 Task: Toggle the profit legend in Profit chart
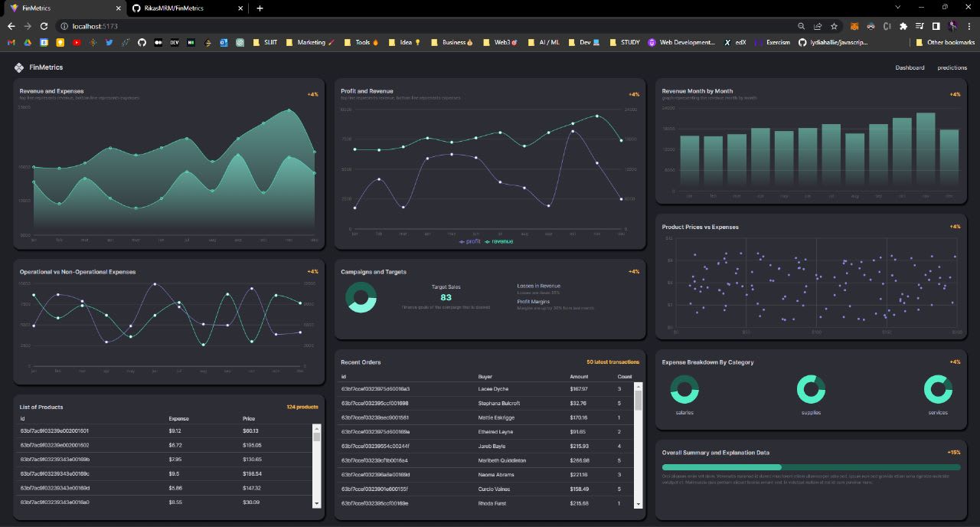[x=470, y=241]
